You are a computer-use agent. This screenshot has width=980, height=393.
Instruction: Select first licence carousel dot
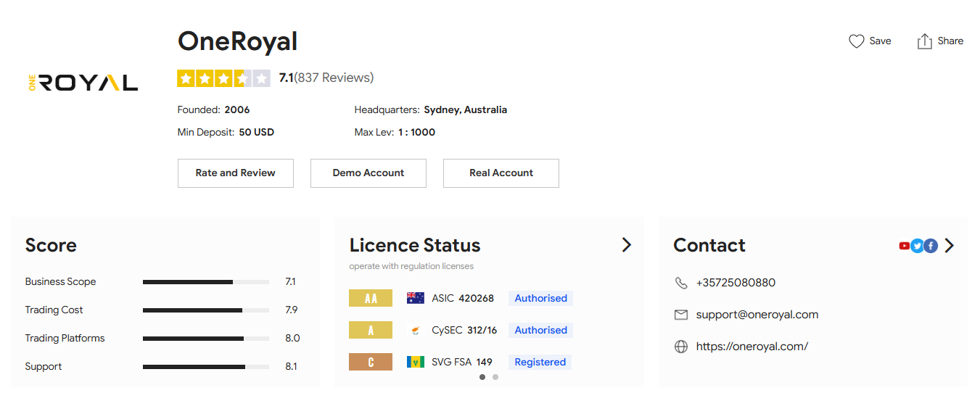click(x=482, y=377)
